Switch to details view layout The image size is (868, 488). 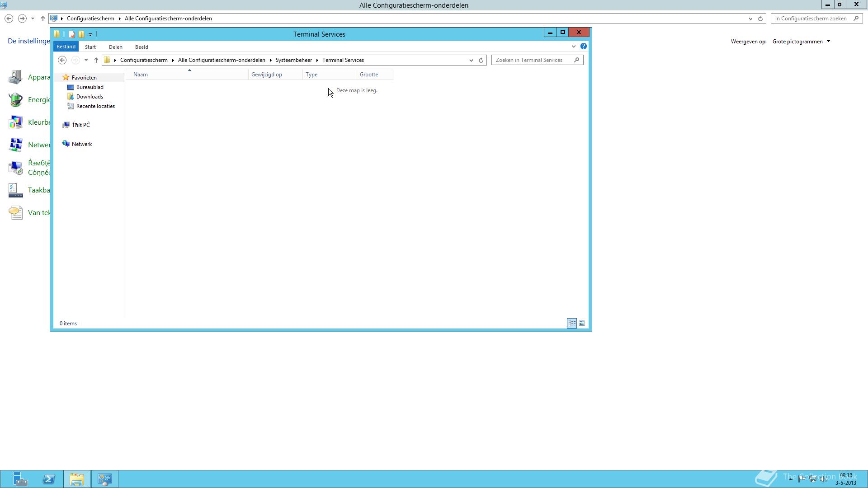click(x=572, y=323)
